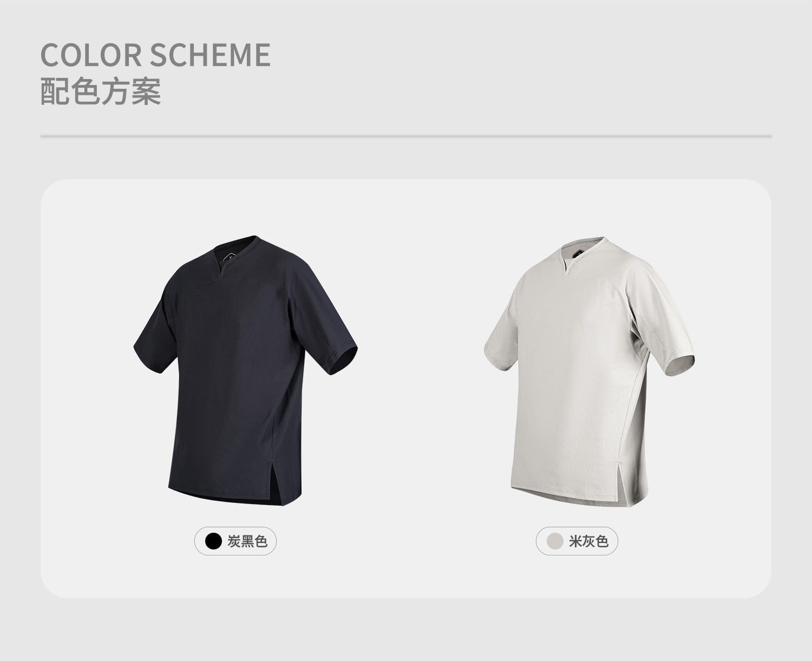Open the beige-gray t-shirt image
Image resolution: width=812 pixels, height=661 pixels.
tap(587, 369)
